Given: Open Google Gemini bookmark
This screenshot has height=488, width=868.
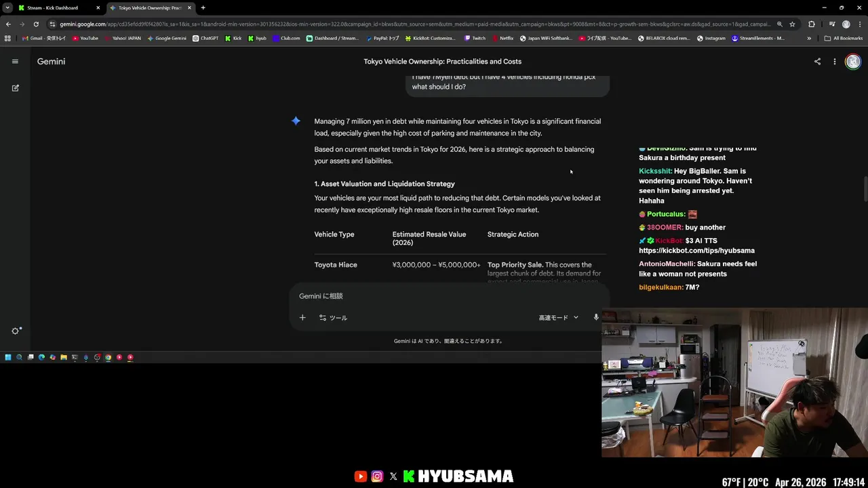Looking at the screenshot, I should [x=167, y=38].
